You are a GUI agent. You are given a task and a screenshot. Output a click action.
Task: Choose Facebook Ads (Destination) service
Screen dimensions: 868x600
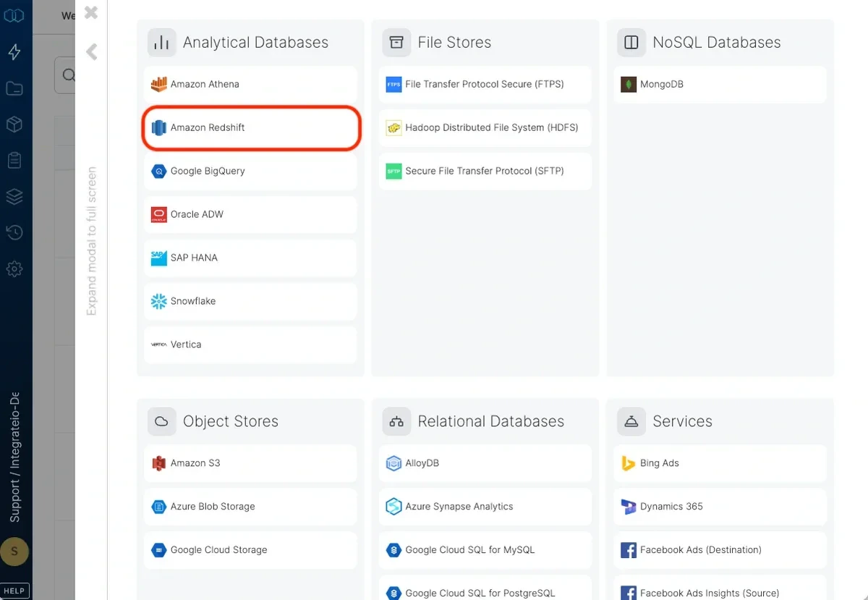719,550
